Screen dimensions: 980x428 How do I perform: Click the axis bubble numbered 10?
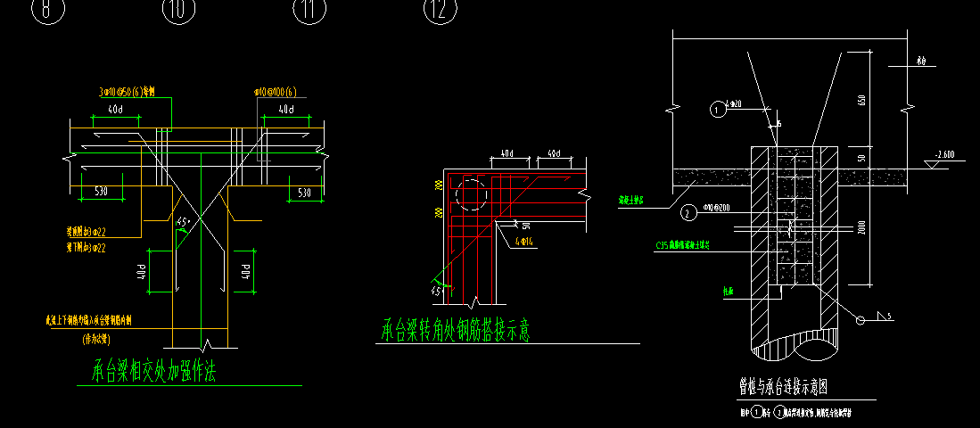coord(178,7)
